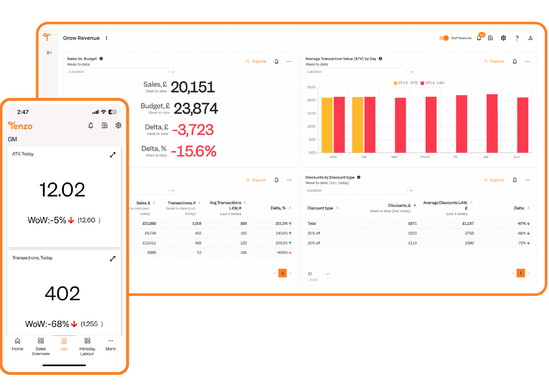Open Location dropdown in ATV by Day card
The image size is (549, 392).
[360, 72]
